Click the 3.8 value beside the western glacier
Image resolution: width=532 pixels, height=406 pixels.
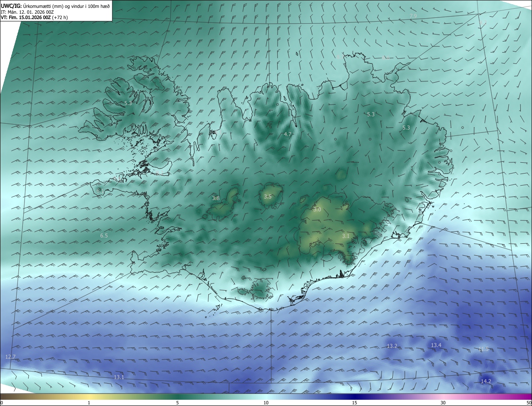click(x=216, y=198)
